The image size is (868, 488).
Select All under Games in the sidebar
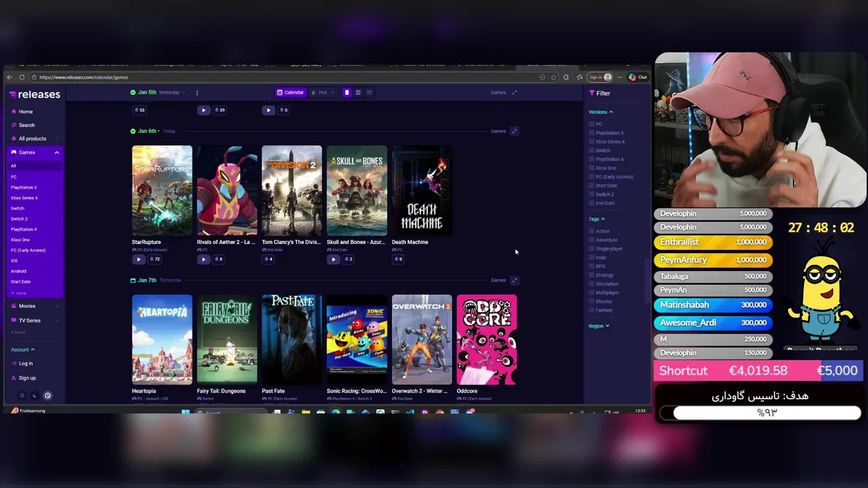click(x=13, y=166)
